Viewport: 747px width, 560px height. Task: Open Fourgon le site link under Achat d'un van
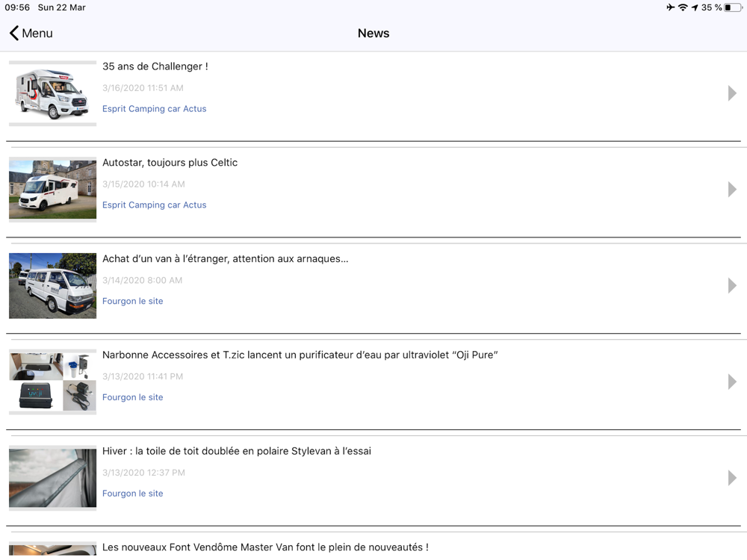point(132,302)
